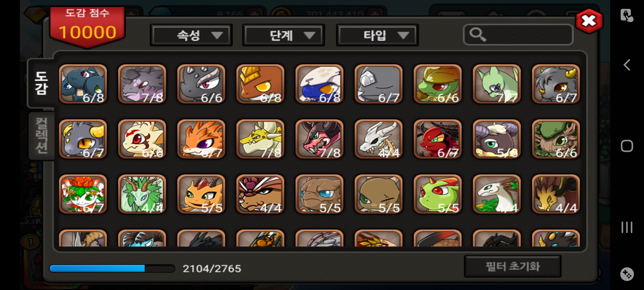Select the gold-helmeted orange dragon 6/8
This screenshot has height=290, width=644.
point(260,84)
